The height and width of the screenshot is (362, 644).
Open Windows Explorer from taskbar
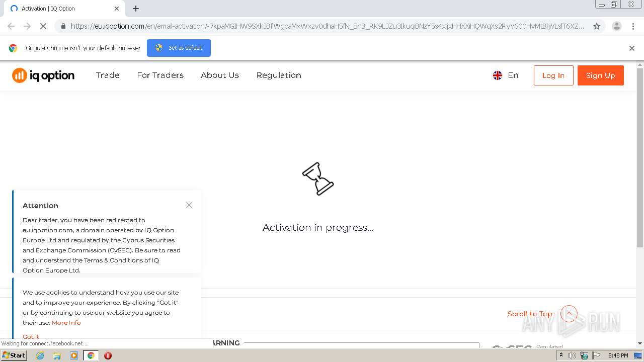(57, 355)
